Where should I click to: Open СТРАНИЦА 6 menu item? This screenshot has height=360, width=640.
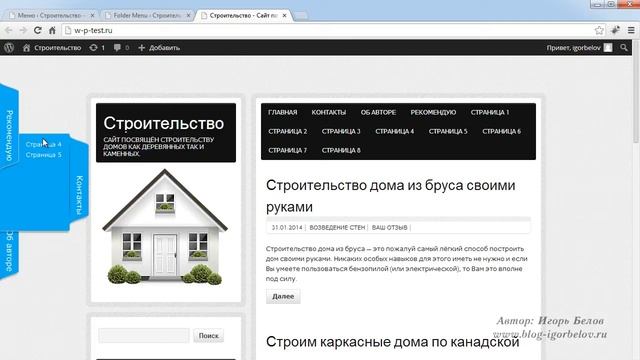(501, 131)
